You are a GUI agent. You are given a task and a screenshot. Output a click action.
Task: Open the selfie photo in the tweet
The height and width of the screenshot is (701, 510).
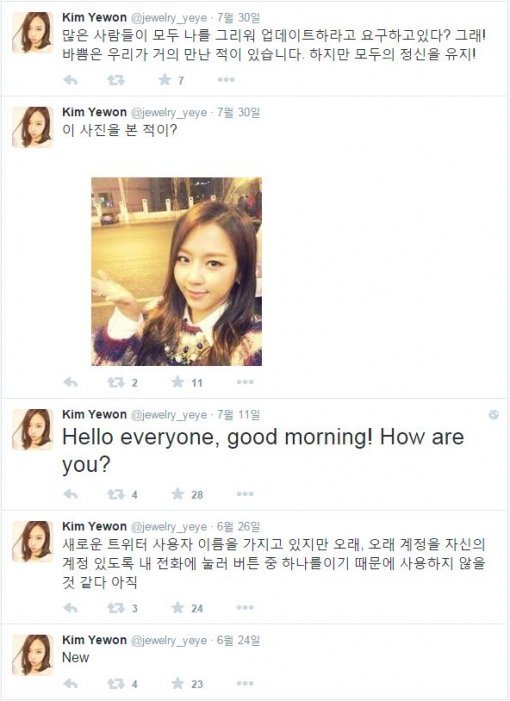tap(177, 271)
